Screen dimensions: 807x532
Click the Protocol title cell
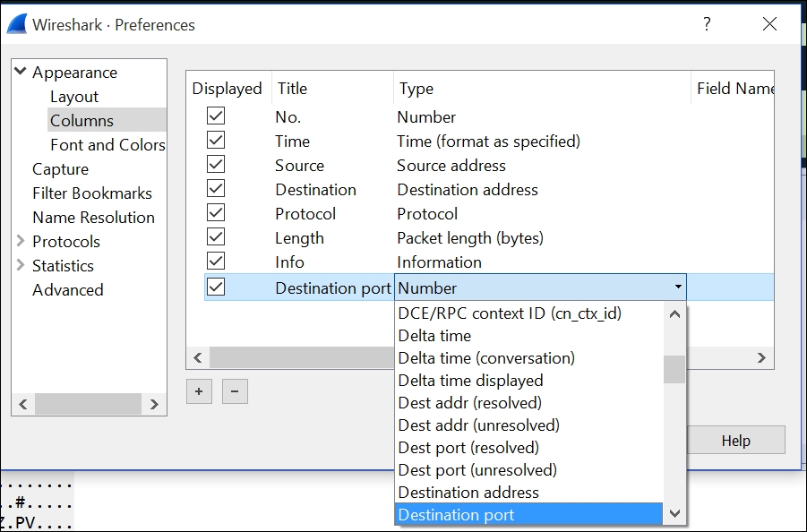click(x=305, y=214)
